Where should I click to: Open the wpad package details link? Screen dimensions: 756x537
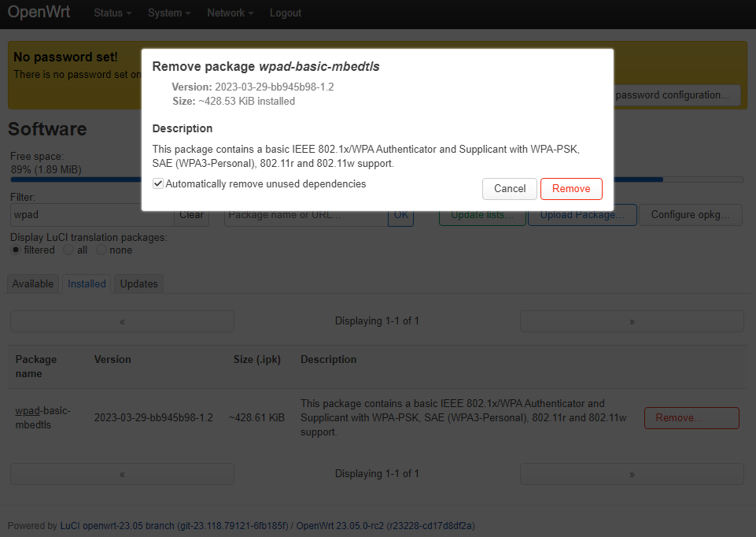point(26,410)
